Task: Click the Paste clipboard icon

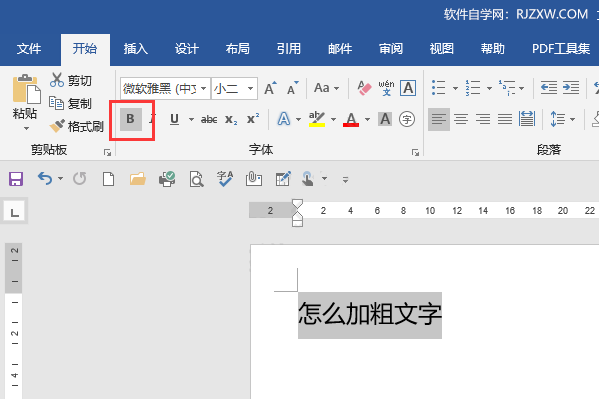Action: tap(26, 89)
